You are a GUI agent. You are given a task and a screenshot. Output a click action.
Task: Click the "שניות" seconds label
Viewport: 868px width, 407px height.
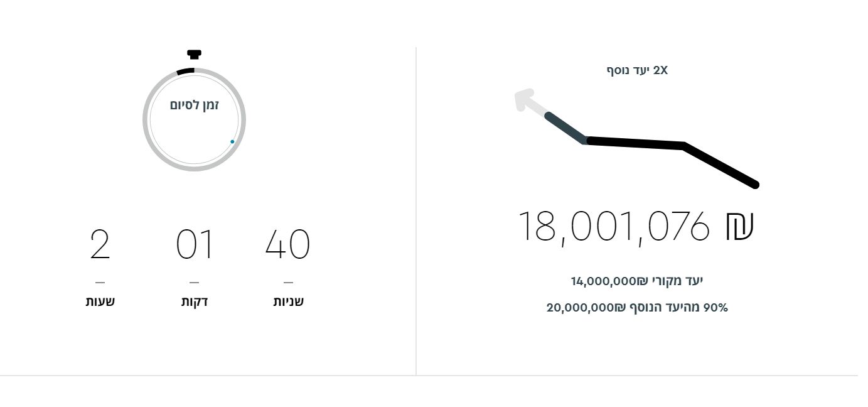tap(288, 301)
